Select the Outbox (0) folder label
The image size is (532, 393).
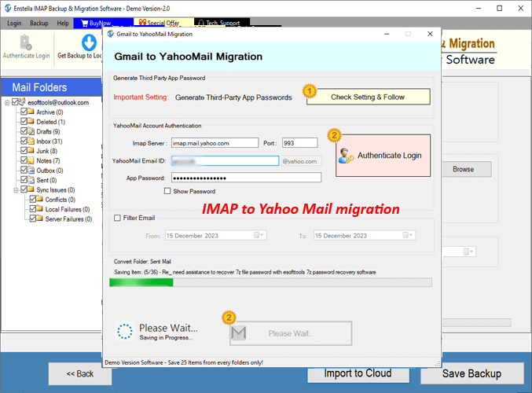coord(50,171)
